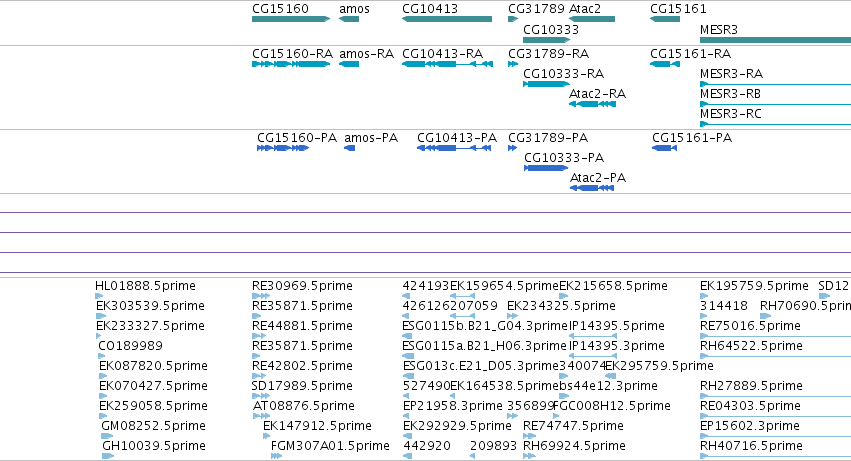Click the Atac2-RA transcript label
Image resolution: width=851 pixels, height=461 pixels.
coord(597,94)
